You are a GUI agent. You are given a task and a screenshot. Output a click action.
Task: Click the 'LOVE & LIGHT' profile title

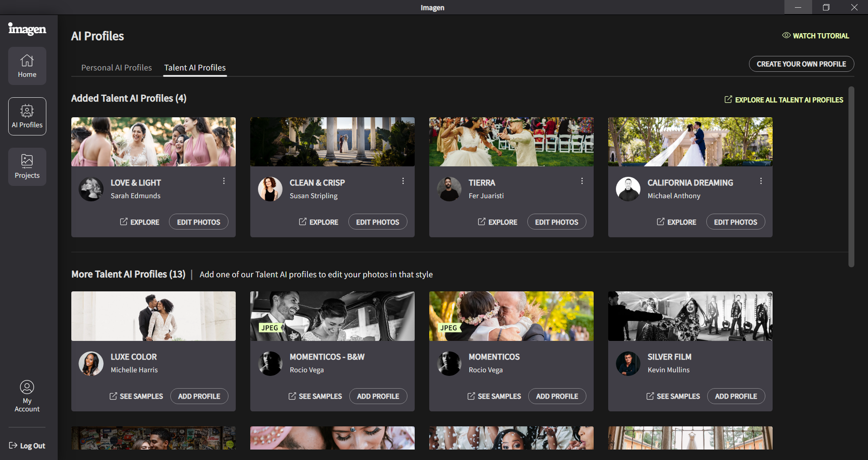136,183
